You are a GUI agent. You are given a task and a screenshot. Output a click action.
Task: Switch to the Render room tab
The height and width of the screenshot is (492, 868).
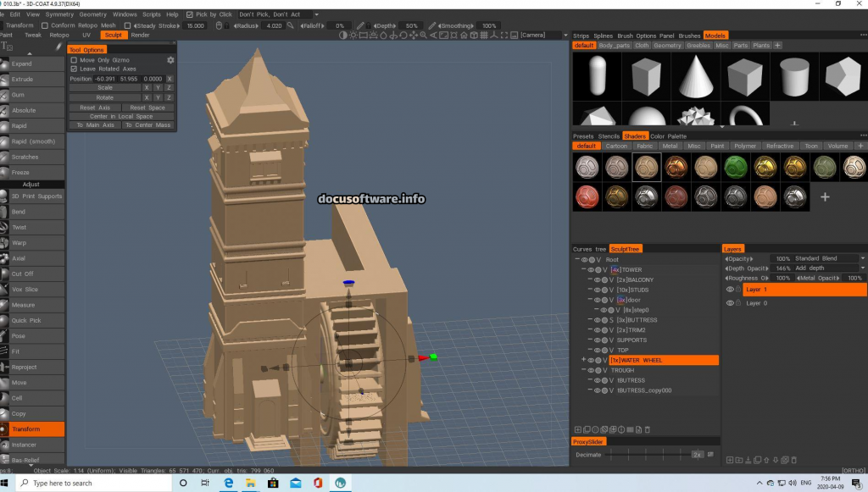coord(140,35)
